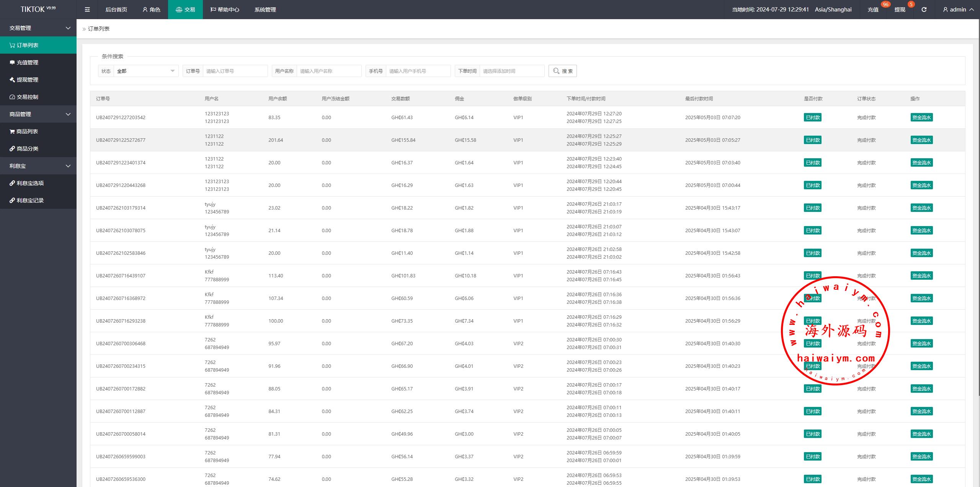The width and height of the screenshot is (980, 487).
Task: Open 商品列表 in the sidebar
Action: [x=27, y=131]
